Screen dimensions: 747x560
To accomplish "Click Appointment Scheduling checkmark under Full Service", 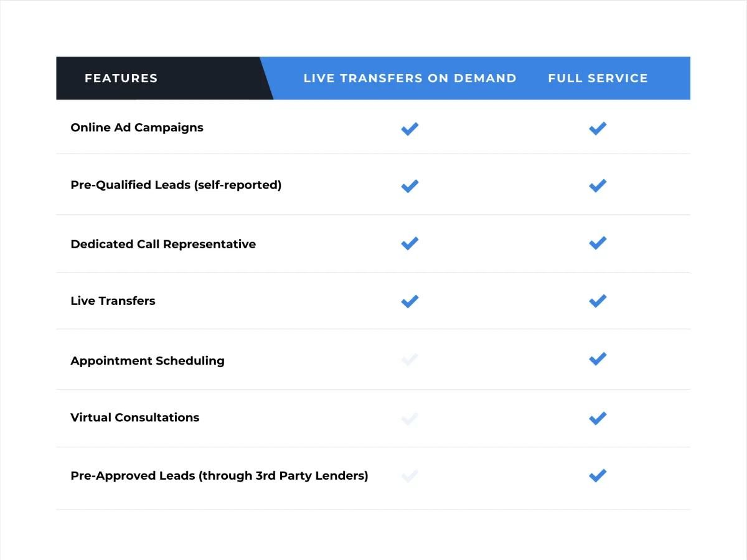I will tap(598, 359).
